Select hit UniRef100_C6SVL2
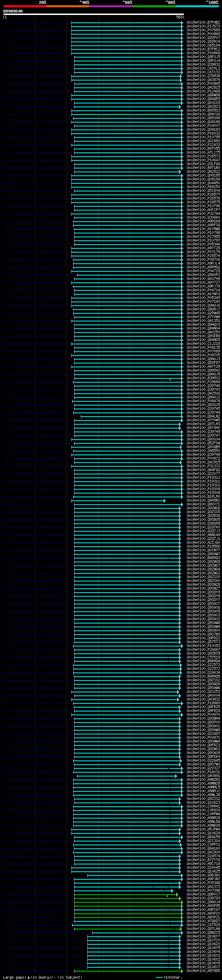Screen dimensions: 222x980 click(x=203, y=68)
